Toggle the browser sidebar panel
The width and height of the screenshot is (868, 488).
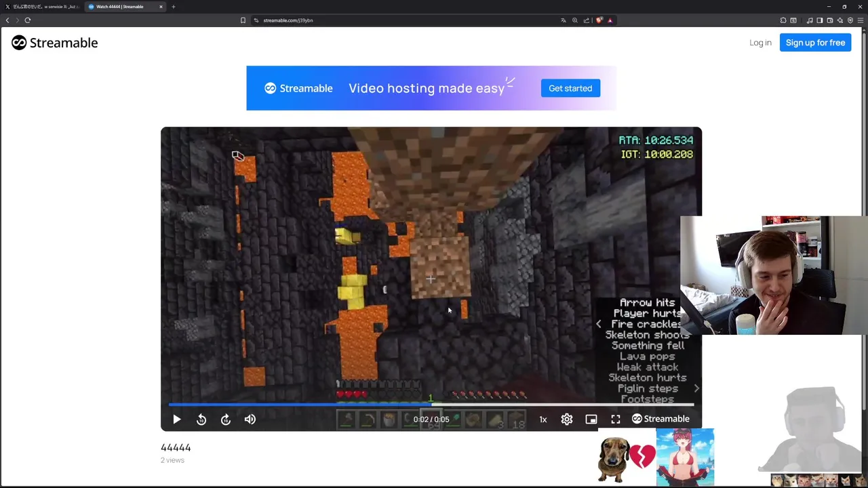tap(819, 20)
